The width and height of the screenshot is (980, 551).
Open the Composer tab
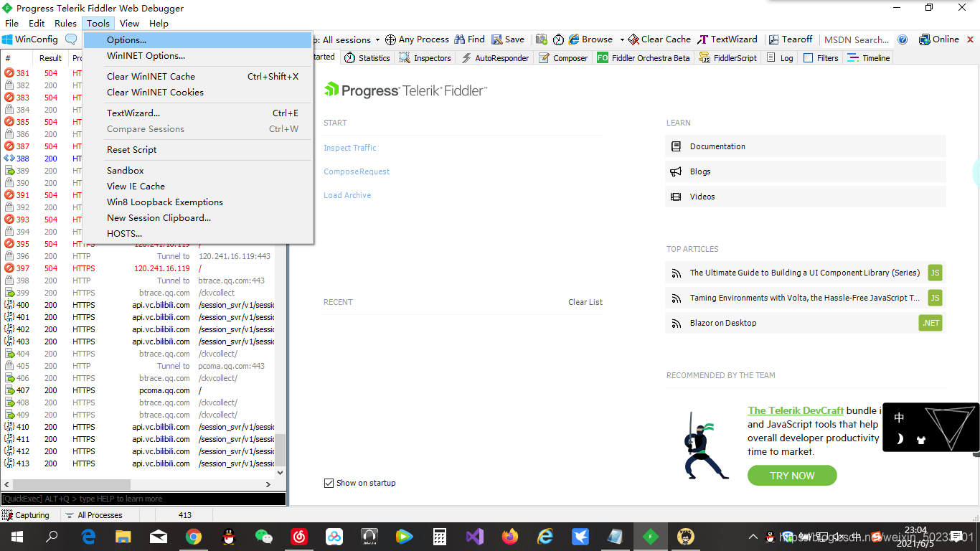point(563,58)
